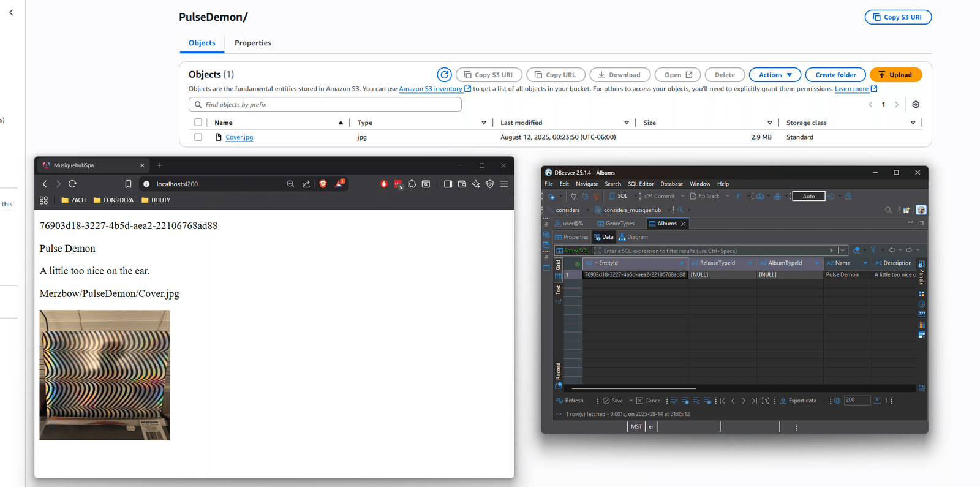Expand the Last modified column dropdown
Image resolution: width=980 pixels, height=487 pixels.
(x=627, y=123)
